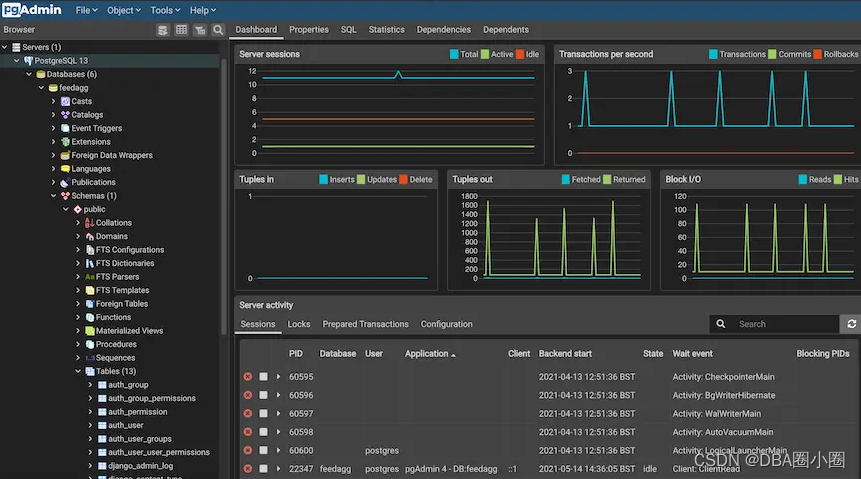Screen dimensions: 861x479
Task: Collapse the PostgreSQL 13 tree node
Action: click(x=17, y=60)
